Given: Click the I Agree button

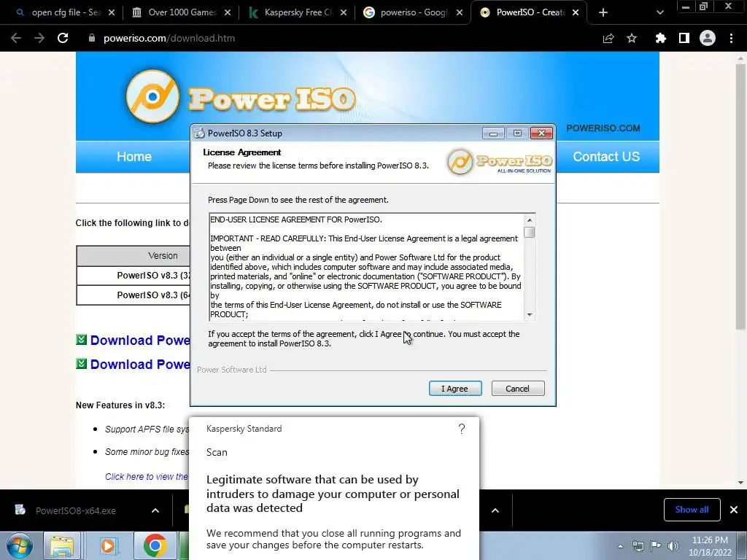Looking at the screenshot, I should tap(455, 389).
